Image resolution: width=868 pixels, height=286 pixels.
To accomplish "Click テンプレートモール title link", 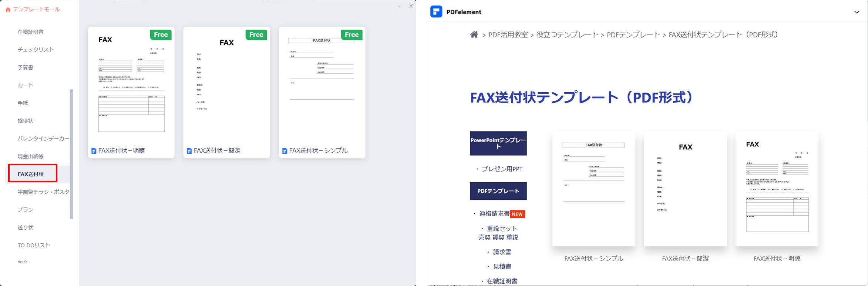I will click(36, 10).
